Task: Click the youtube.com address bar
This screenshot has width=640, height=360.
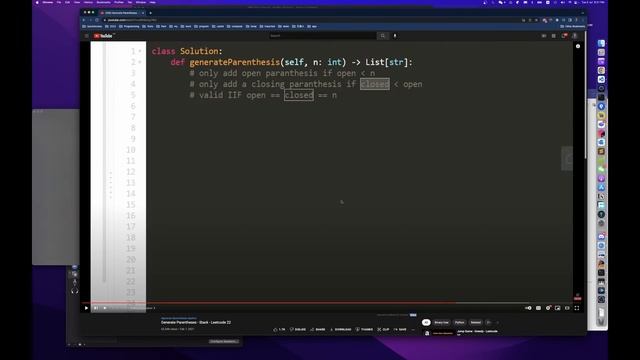Action: tap(310, 20)
